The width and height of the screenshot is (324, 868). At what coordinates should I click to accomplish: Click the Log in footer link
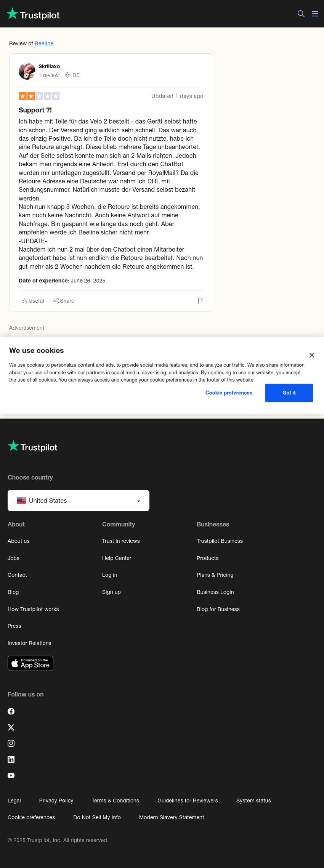coord(110,575)
